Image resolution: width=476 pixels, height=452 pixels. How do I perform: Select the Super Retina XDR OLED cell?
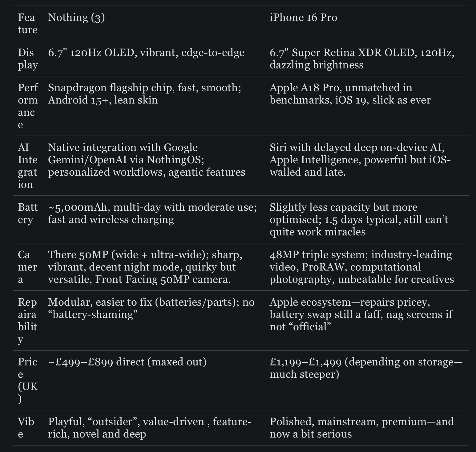point(362,59)
